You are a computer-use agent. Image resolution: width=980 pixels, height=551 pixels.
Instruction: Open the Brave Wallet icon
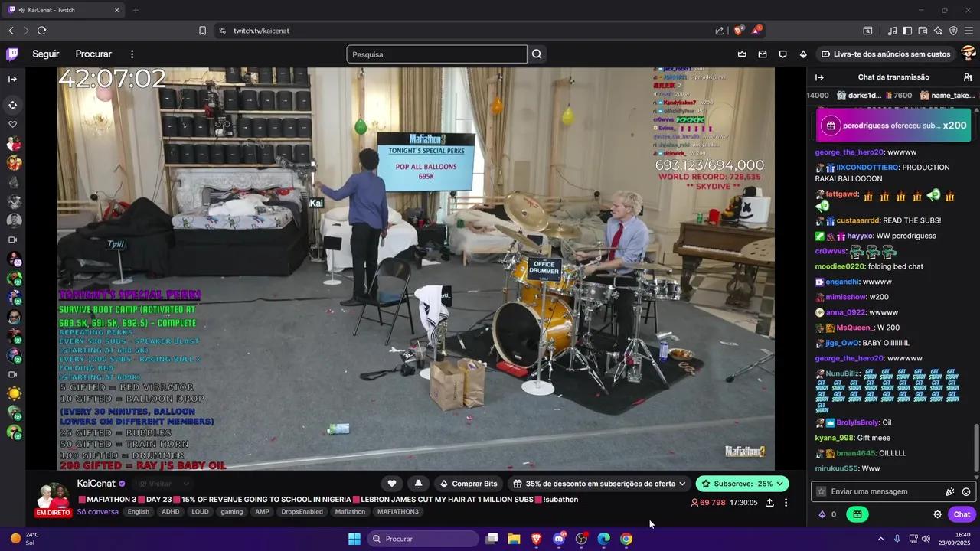coord(923,31)
